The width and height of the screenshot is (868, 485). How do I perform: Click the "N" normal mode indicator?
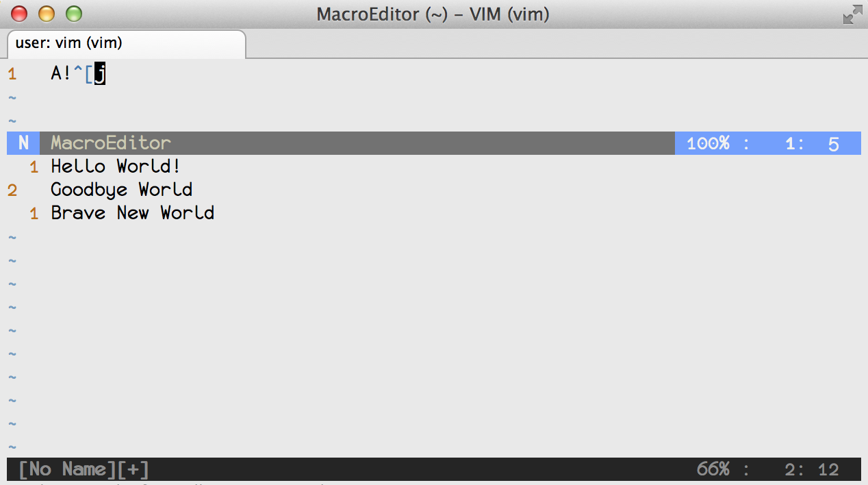tap(23, 143)
